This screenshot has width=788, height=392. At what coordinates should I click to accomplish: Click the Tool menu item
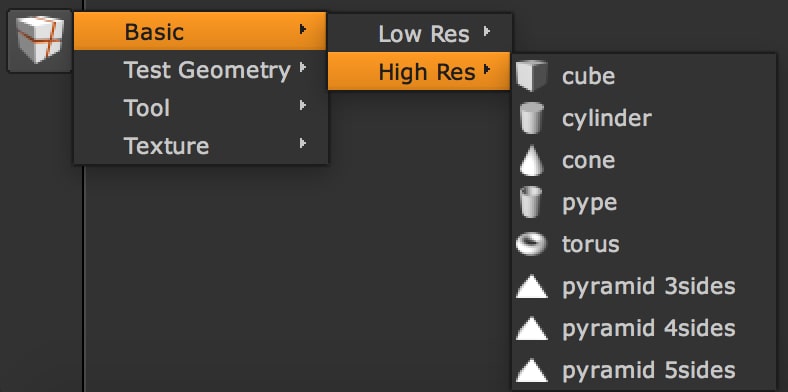click(201, 108)
